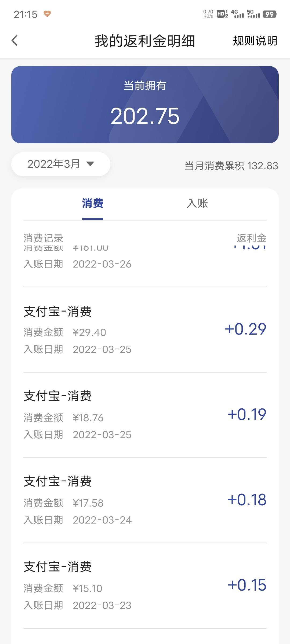The width and height of the screenshot is (290, 644).
Task: Open the ¥29.40 支付宝-消费 record
Action: (x=145, y=330)
